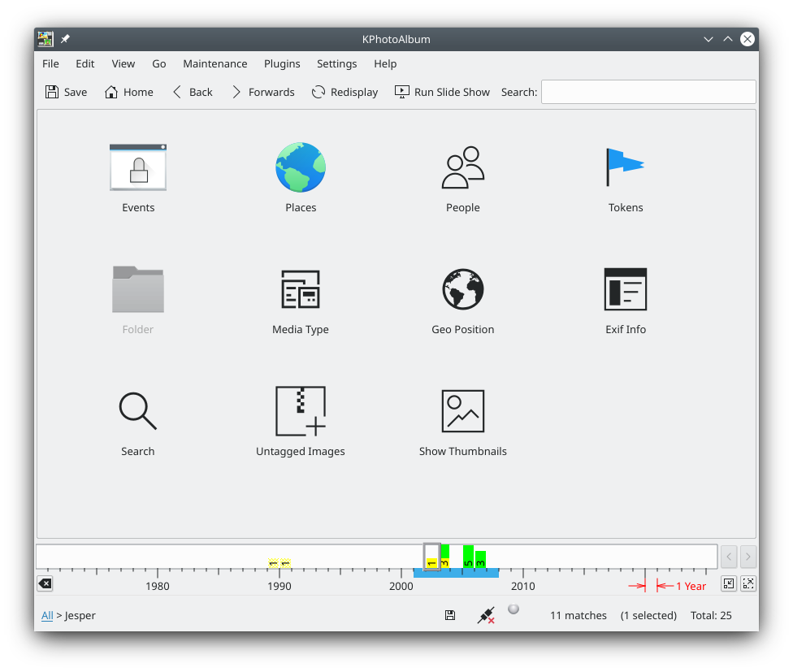The width and height of the screenshot is (793, 672).
Task: Open the KPhotoAlbum window menu icon
Action: coord(45,39)
